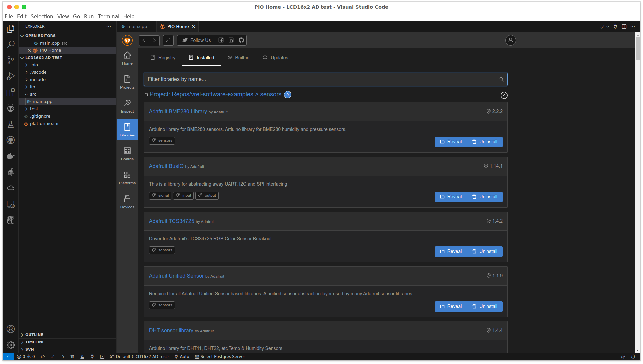Switch to the Registry tab

163,58
